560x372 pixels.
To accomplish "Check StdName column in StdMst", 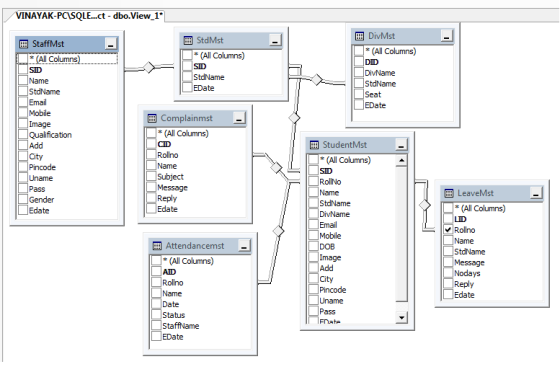I will (x=187, y=77).
